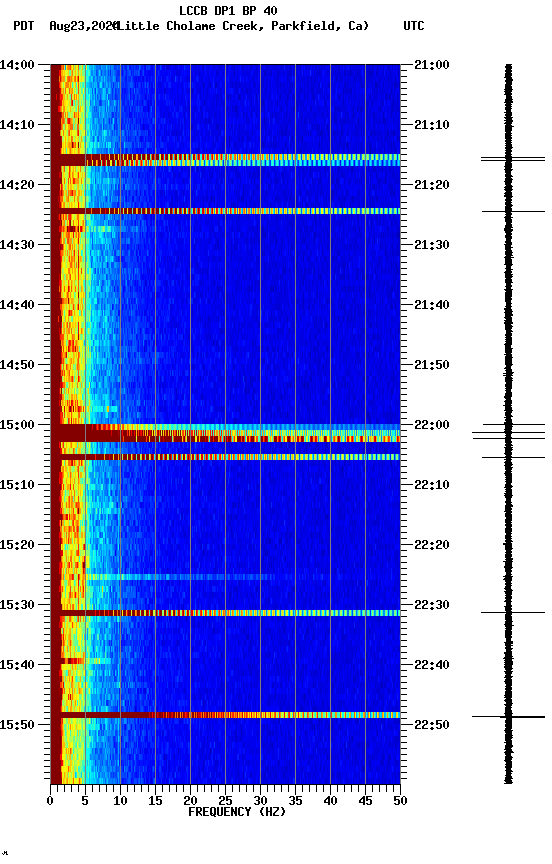
Task: Click the 15:30 PDT time label
Action: click(17, 605)
